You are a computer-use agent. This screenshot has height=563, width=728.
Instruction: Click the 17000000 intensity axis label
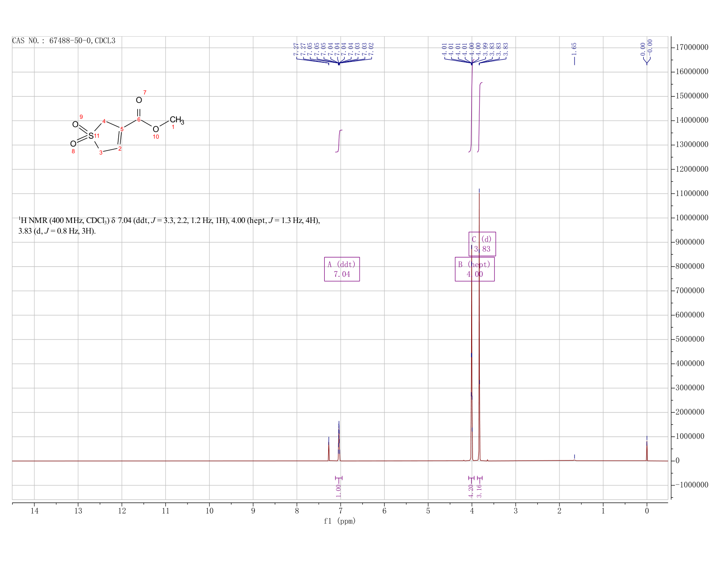(691, 47)
